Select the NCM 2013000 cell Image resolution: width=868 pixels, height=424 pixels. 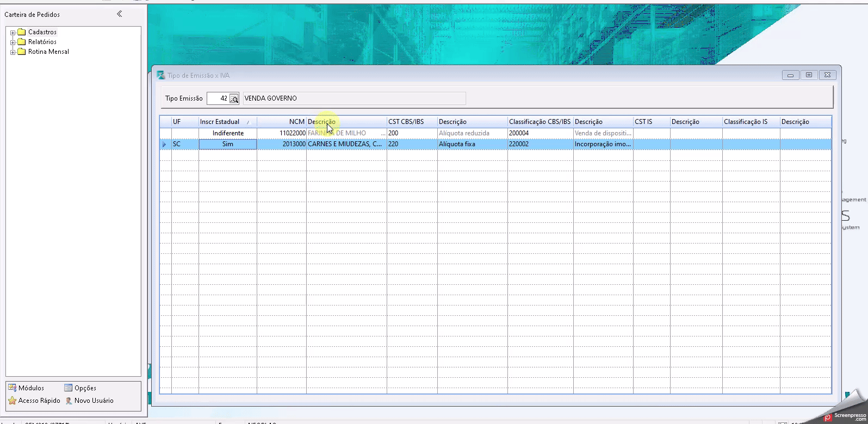click(282, 144)
